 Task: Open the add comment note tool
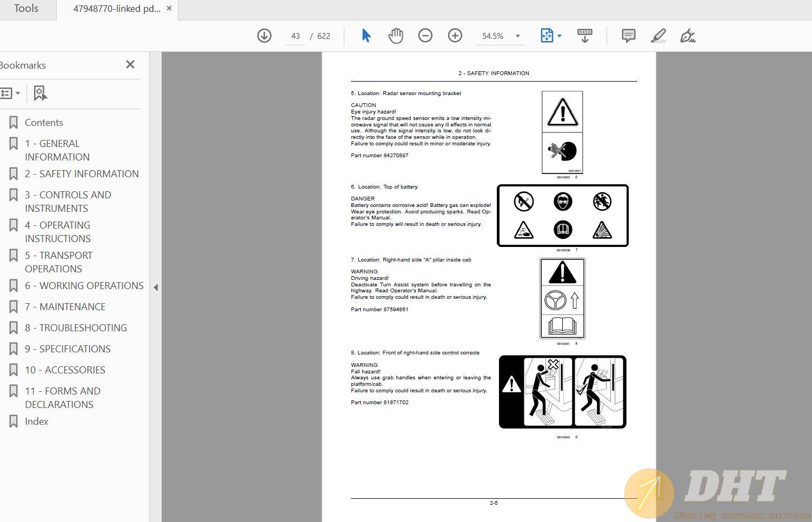628,36
